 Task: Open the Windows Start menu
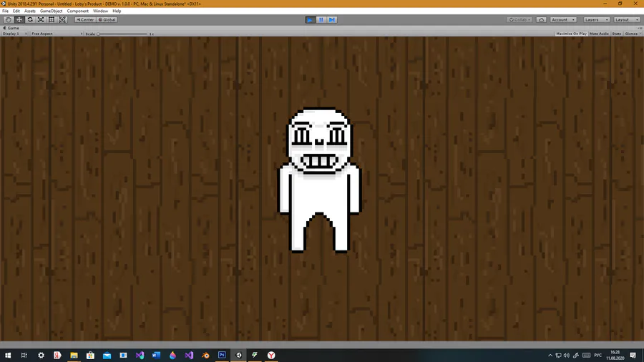(x=8, y=355)
